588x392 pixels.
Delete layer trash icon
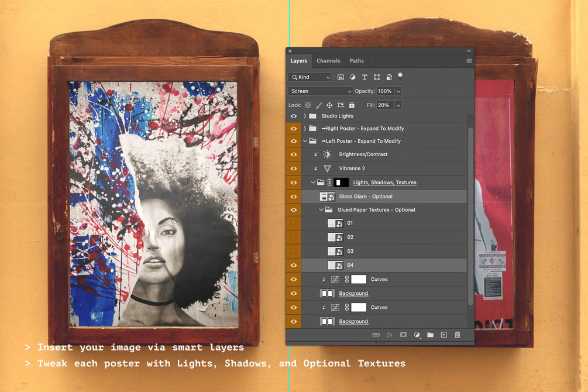(457, 335)
